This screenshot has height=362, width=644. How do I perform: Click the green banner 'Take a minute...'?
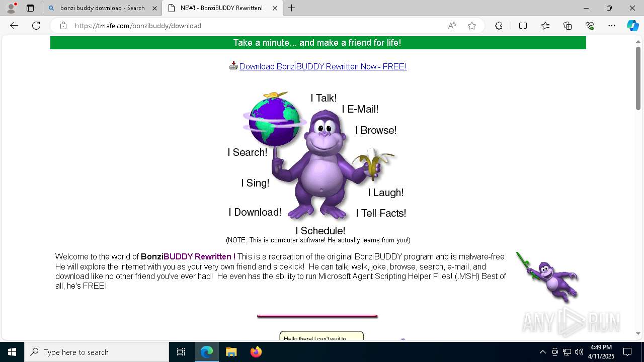point(318,43)
